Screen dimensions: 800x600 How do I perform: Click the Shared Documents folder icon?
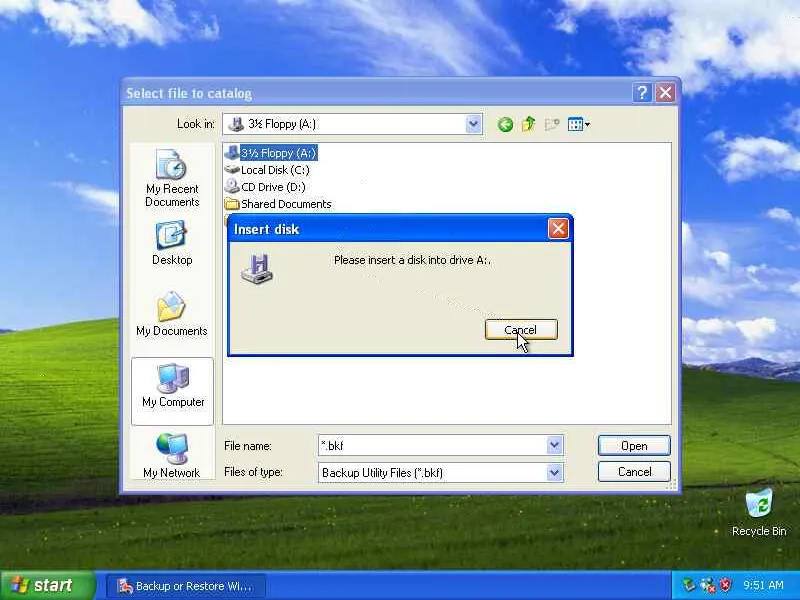(232, 204)
